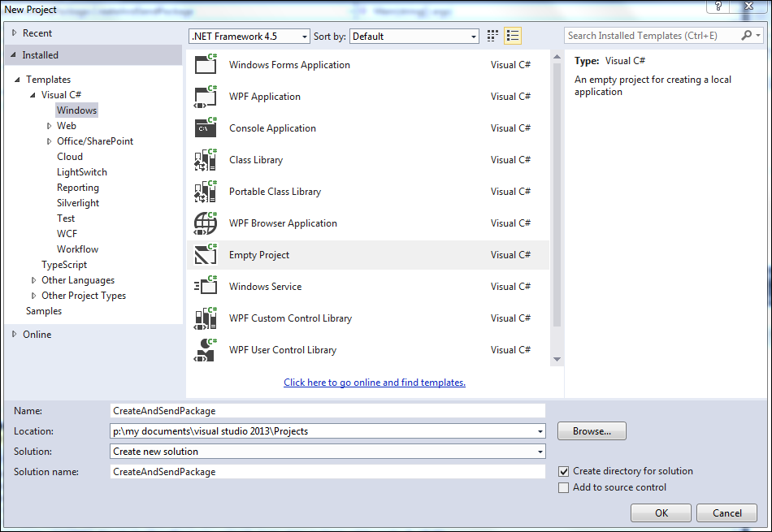
Task: Click the search magnifier icon
Action: point(747,36)
